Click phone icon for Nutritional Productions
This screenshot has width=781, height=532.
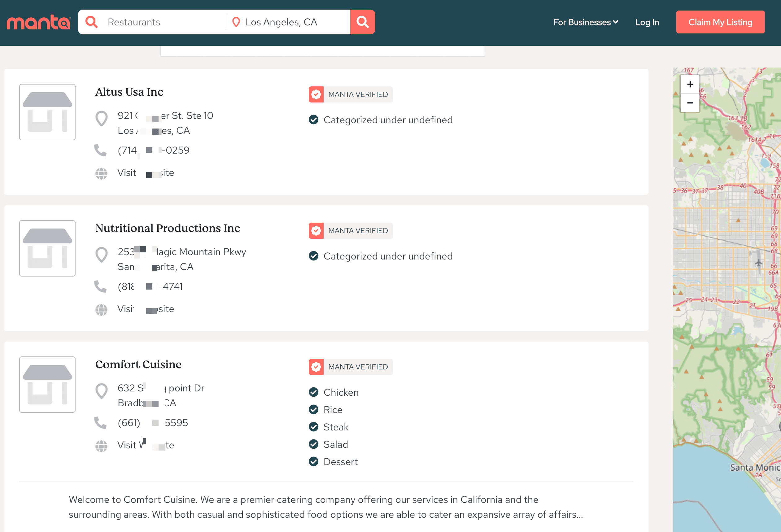point(100,286)
